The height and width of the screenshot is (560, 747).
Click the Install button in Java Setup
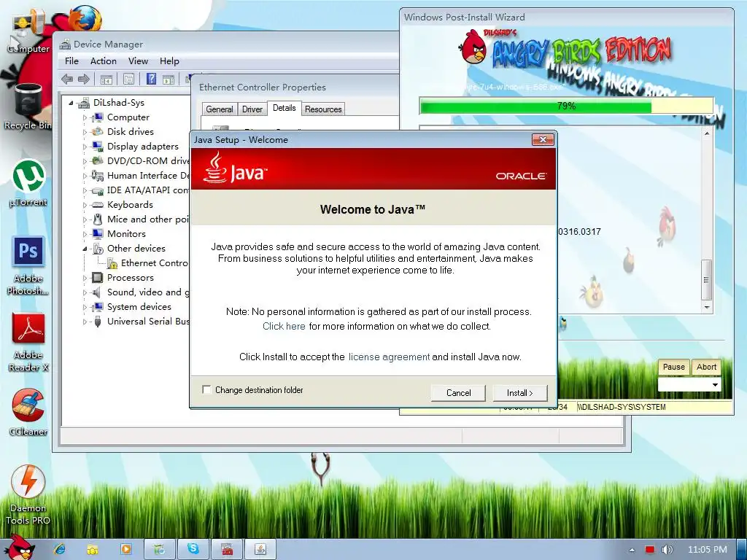pyautogui.click(x=519, y=393)
